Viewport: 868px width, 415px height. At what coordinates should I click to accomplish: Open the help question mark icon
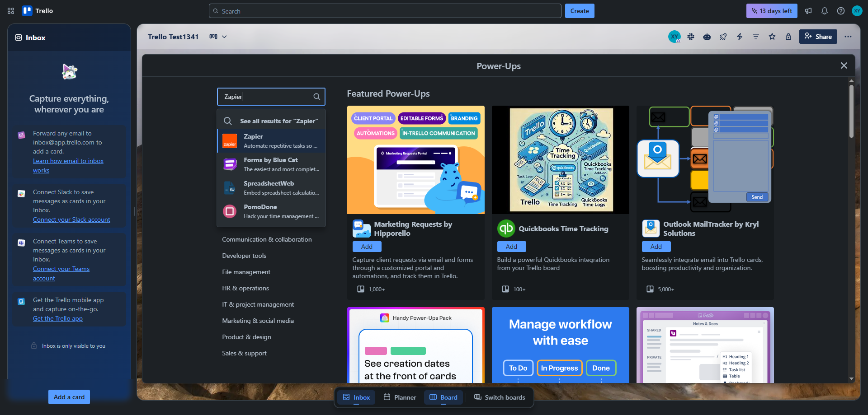coord(841,11)
